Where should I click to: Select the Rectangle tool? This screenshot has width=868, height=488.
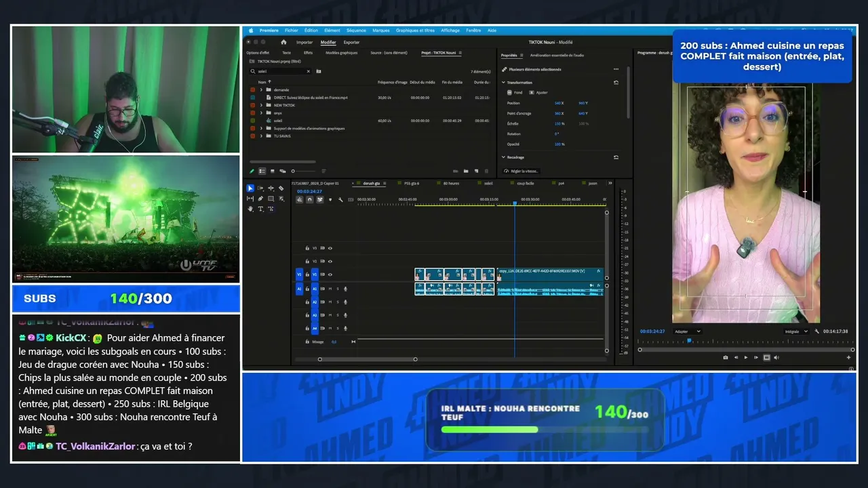click(x=271, y=199)
